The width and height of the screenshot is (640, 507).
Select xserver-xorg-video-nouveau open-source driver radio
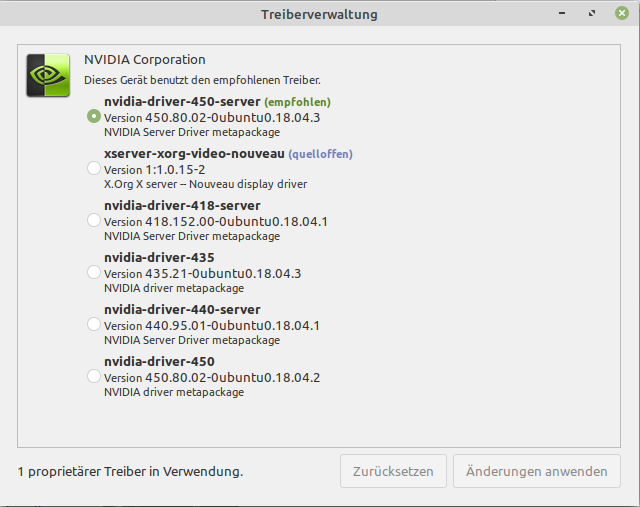[x=94, y=168]
